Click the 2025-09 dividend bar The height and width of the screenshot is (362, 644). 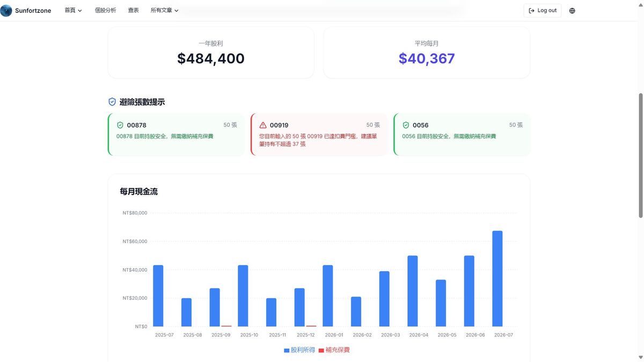click(215, 307)
